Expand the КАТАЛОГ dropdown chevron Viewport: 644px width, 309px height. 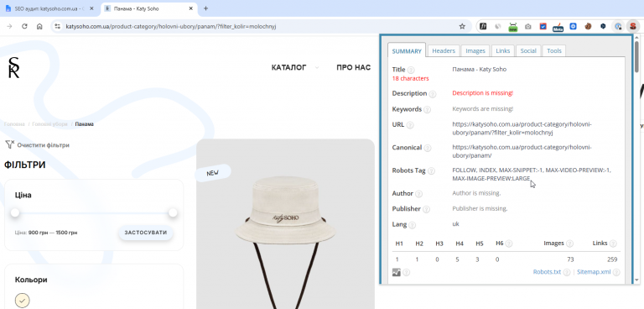pos(317,67)
